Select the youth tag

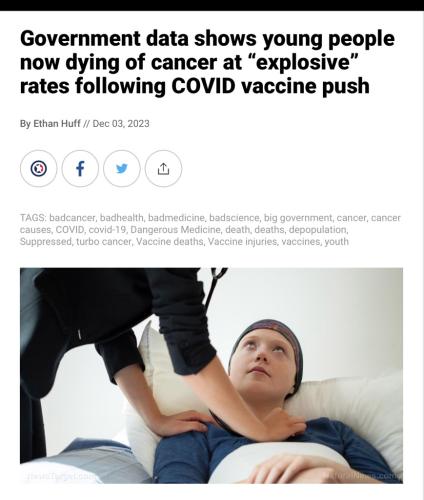[x=336, y=242]
